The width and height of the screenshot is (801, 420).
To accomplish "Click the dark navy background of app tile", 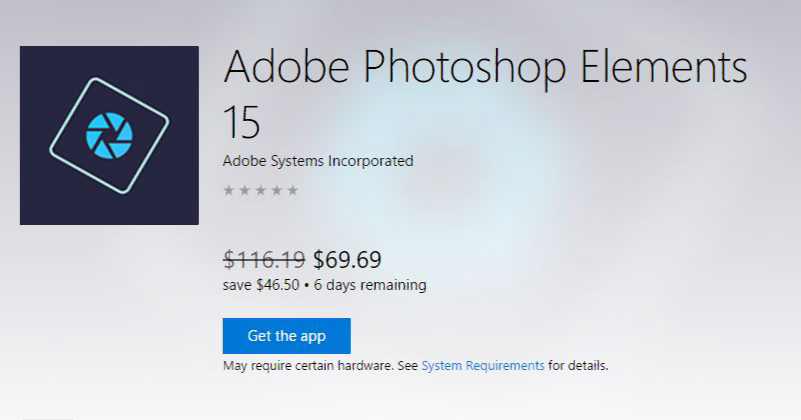I will [36, 204].
